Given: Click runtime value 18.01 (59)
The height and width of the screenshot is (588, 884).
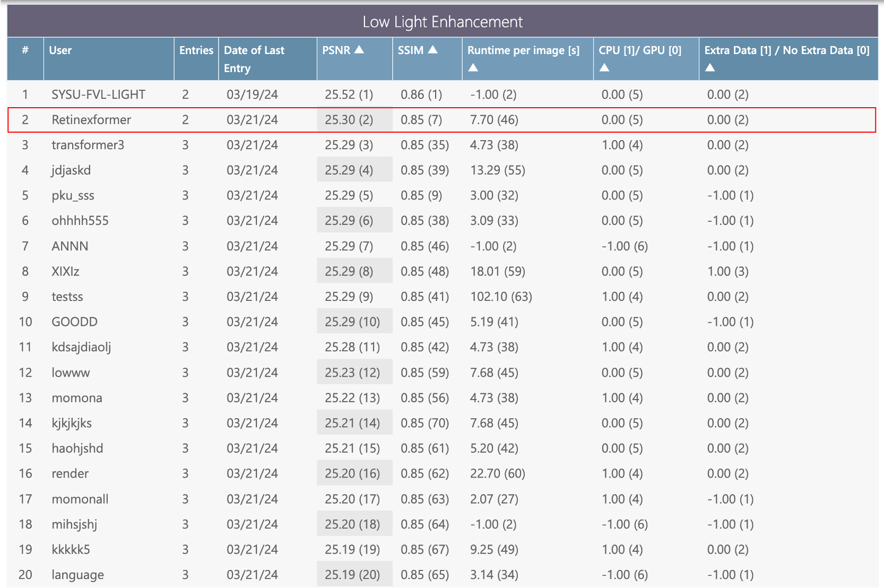Looking at the screenshot, I should pyautogui.click(x=498, y=272).
